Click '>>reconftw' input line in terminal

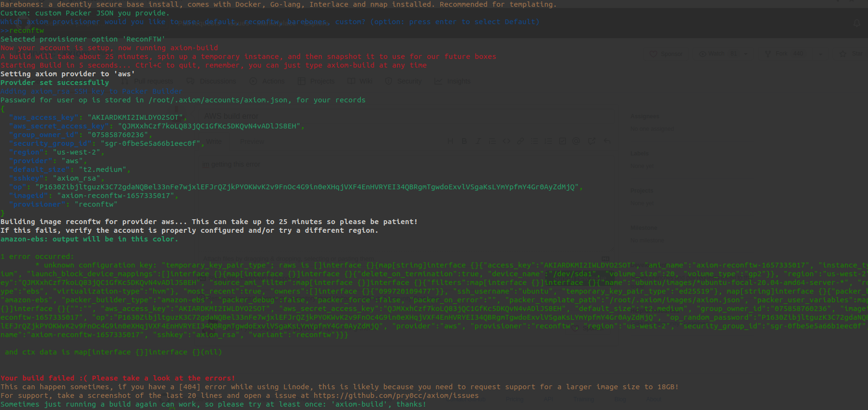pyautogui.click(x=22, y=30)
